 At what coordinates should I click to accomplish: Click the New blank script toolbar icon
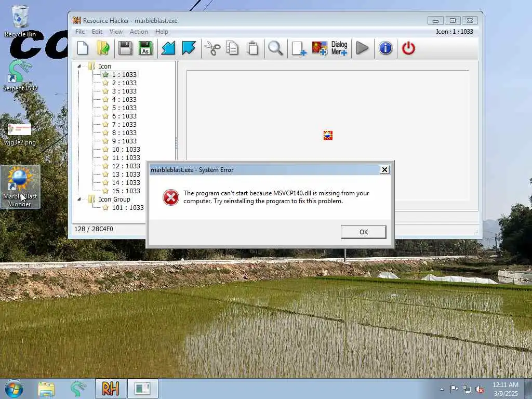tap(83, 48)
